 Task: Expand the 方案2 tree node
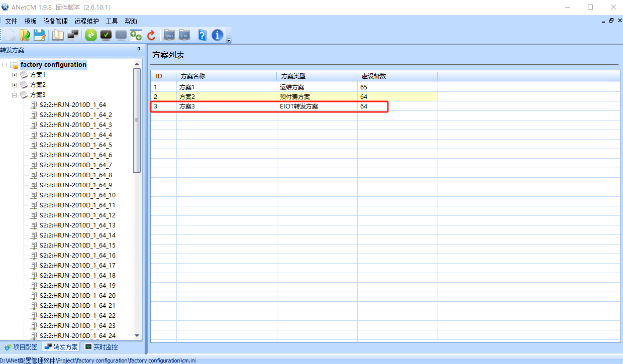pyautogui.click(x=15, y=85)
